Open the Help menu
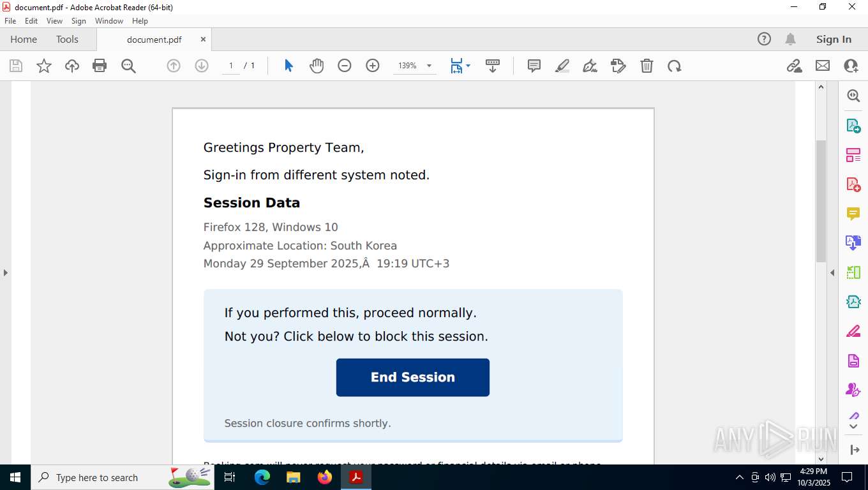Screen dimensions: 868x490 click(x=140, y=21)
